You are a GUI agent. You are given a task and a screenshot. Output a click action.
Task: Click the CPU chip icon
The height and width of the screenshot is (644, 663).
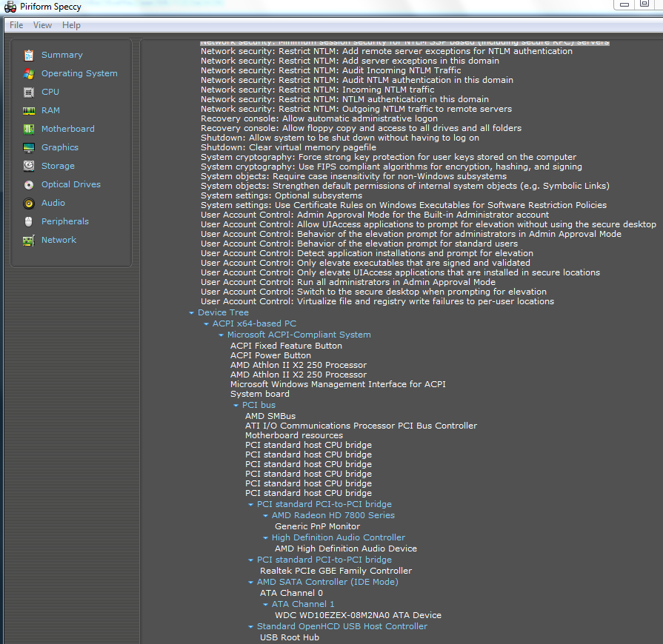coord(29,92)
